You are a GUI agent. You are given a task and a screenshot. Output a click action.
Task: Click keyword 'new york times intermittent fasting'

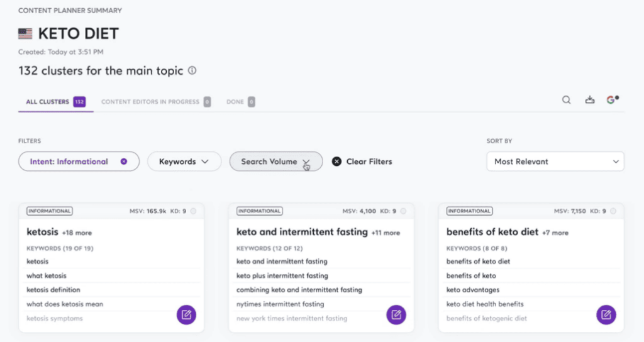click(292, 319)
